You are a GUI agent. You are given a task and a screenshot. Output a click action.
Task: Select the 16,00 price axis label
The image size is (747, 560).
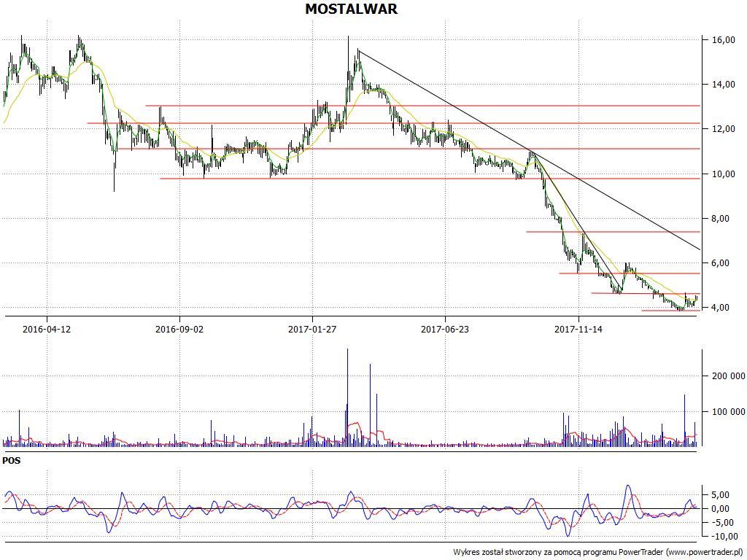[723, 40]
